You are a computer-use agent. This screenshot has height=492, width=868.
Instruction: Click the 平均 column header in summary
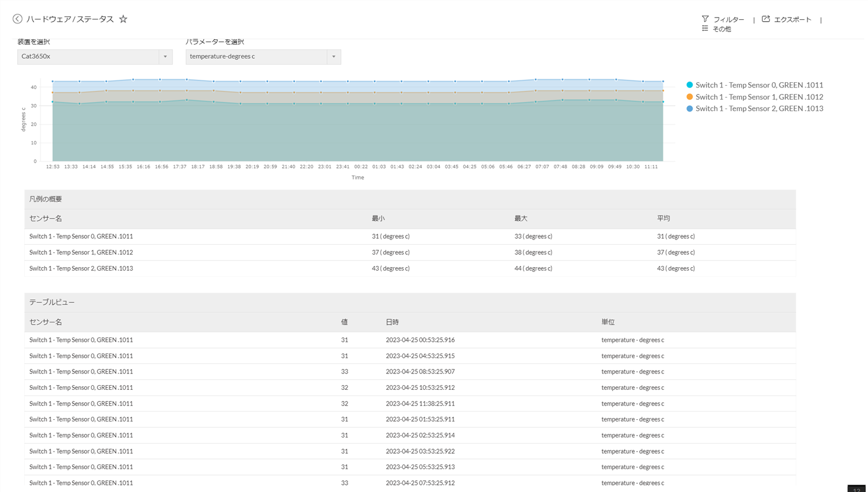(x=664, y=218)
